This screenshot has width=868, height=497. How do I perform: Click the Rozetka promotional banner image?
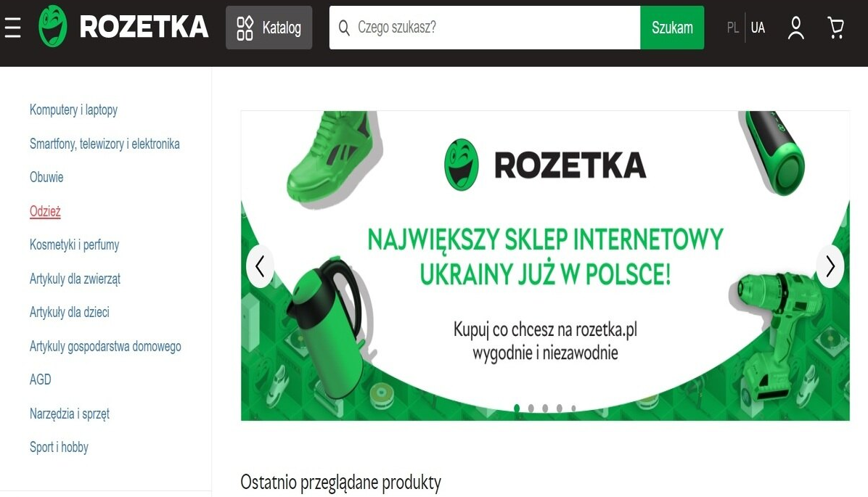(x=545, y=266)
